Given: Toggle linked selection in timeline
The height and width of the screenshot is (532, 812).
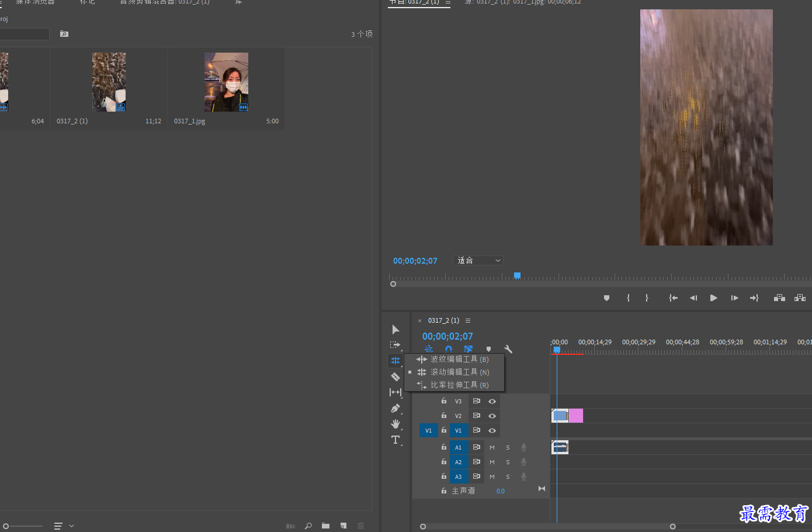Looking at the screenshot, I should (469, 349).
